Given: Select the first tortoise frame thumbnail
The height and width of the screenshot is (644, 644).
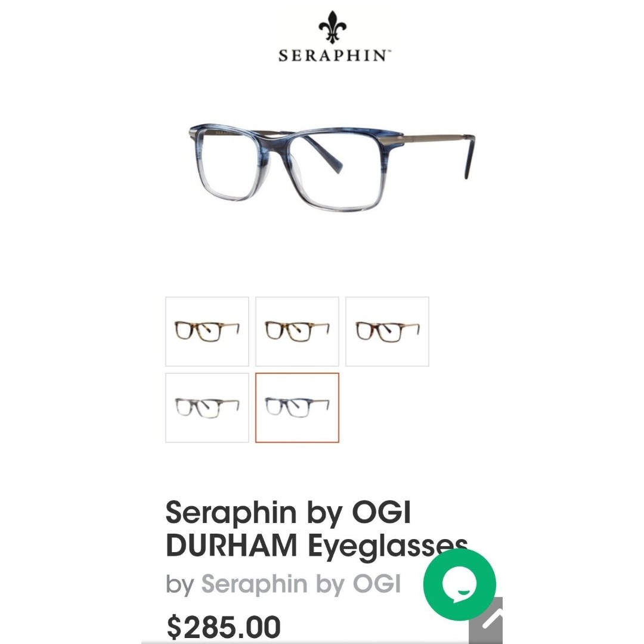Looking at the screenshot, I should (x=207, y=332).
